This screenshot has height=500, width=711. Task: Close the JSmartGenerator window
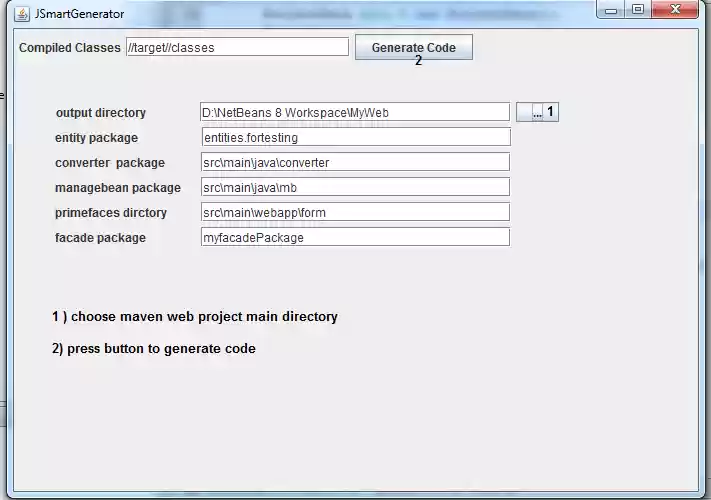pyautogui.click(x=675, y=10)
